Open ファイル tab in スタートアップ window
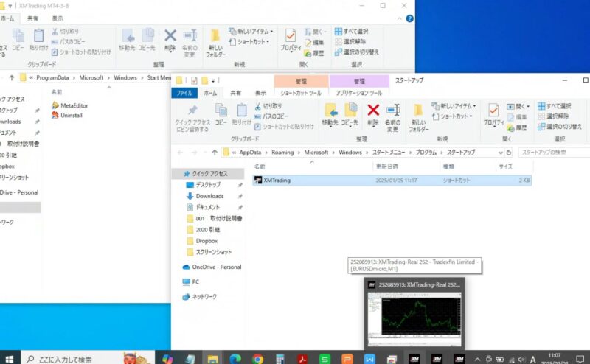 [x=184, y=93]
